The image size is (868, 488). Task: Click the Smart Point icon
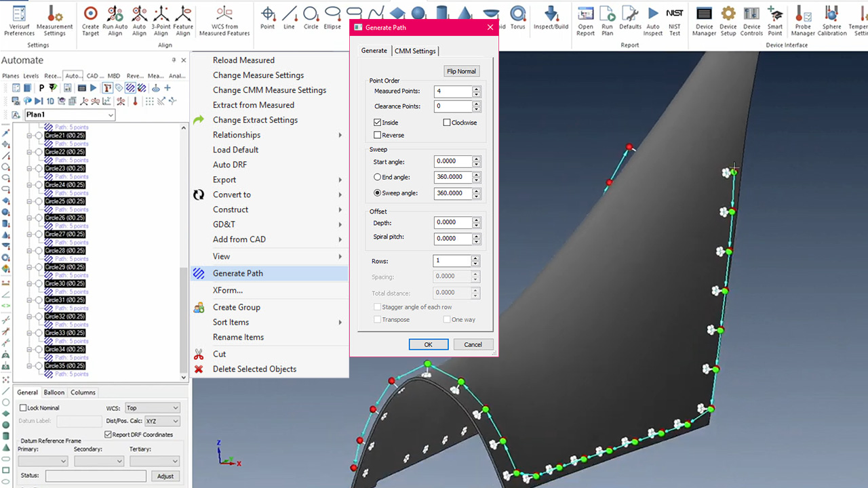coord(775,21)
